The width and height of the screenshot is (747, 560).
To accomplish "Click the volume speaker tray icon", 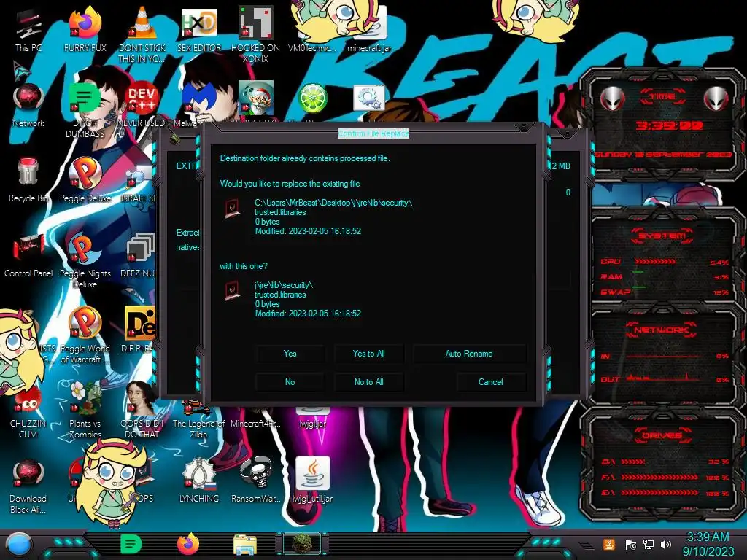I will pos(666,544).
